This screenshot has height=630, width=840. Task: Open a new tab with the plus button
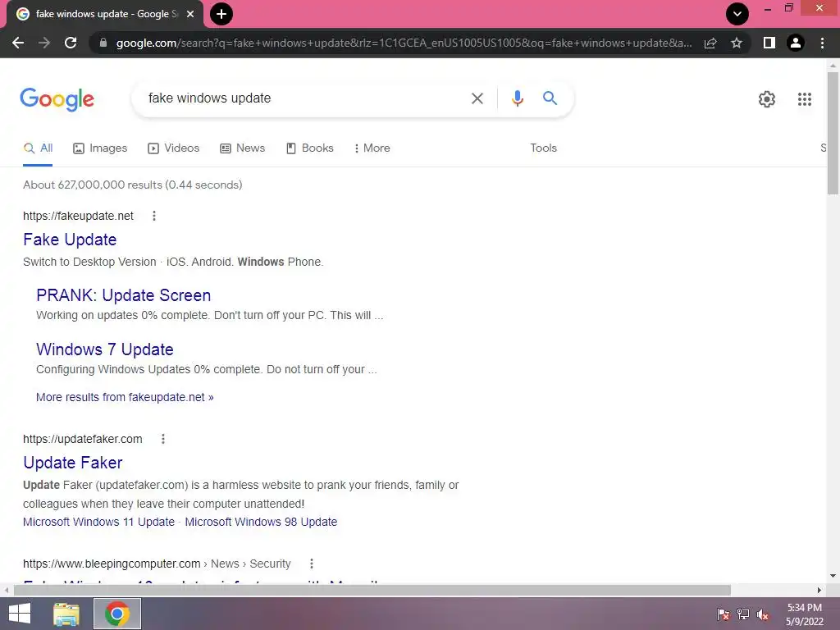click(x=221, y=14)
